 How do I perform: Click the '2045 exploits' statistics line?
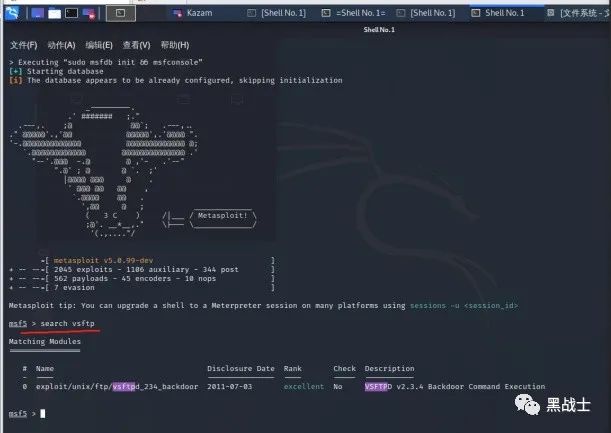[146, 269]
